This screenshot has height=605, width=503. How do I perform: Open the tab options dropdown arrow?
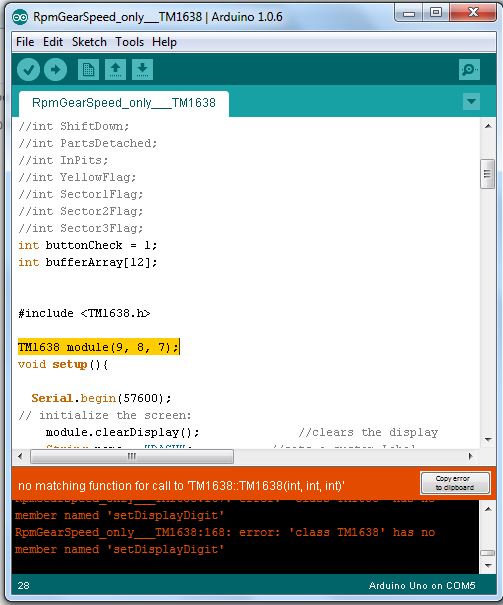(x=471, y=101)
